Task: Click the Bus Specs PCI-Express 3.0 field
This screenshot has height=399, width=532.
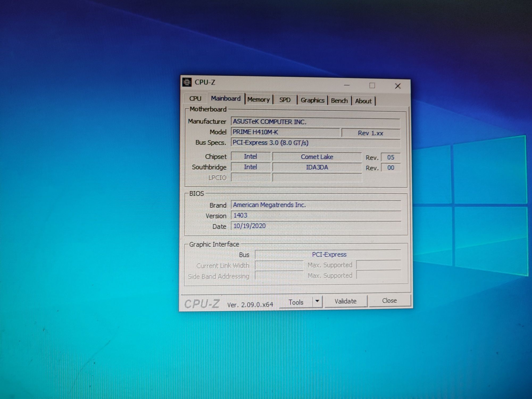Action: pyautogui.click(x=315, y=143)
